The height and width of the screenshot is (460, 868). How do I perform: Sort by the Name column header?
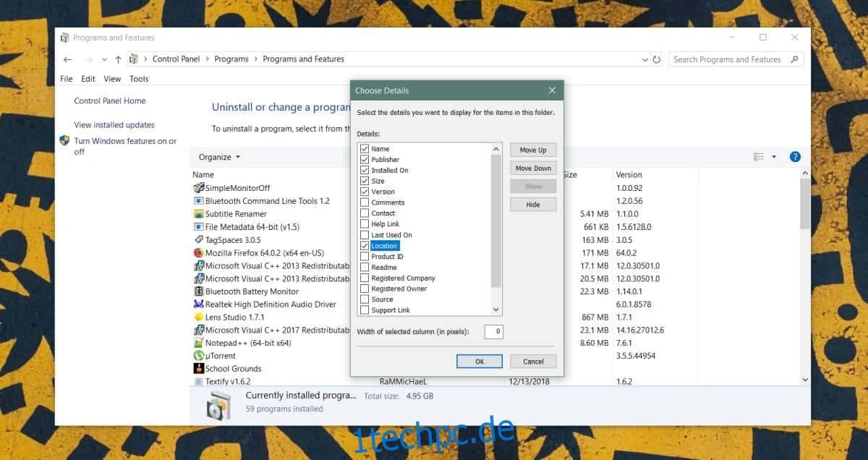tap(203, 174)
